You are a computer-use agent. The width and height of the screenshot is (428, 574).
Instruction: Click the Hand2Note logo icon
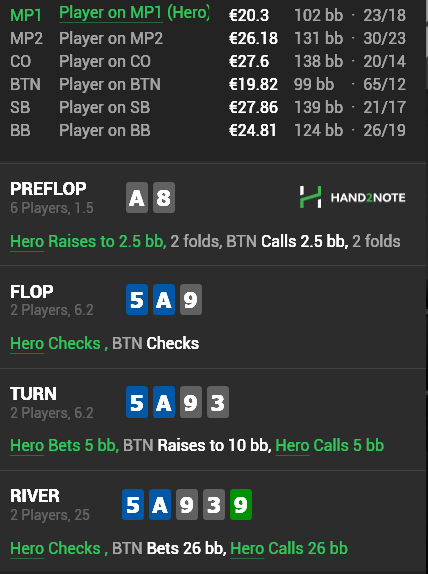(x=310, y=197)
